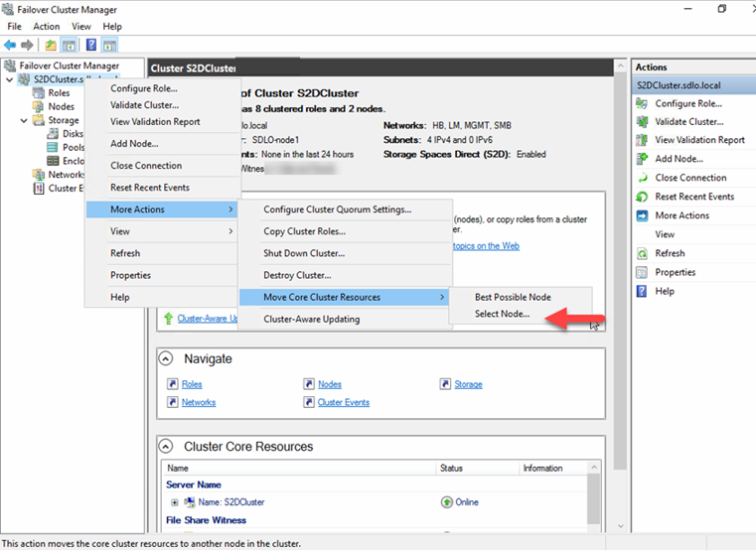Click the Roles shortcut icon under Navigate
This screenshot has height=551, width=756.
coord(172,384)
